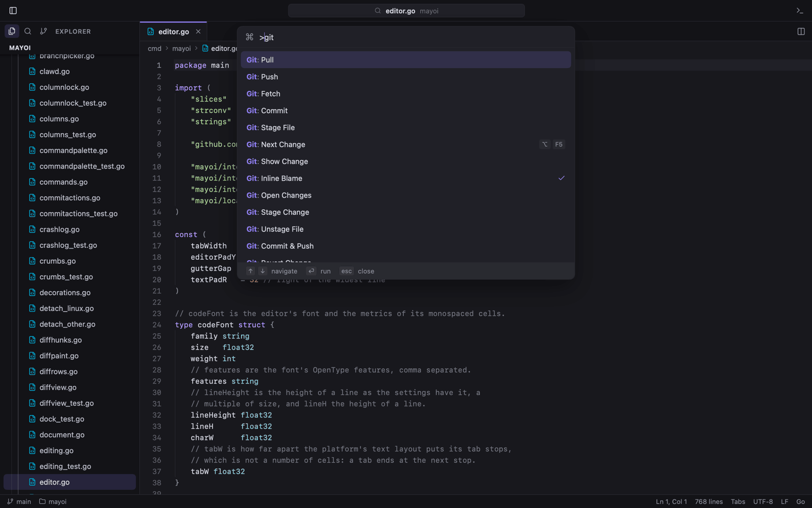The image size is (812, 508).
Task: Change the LF line ending setting
Action: click(x=785, y=501)
